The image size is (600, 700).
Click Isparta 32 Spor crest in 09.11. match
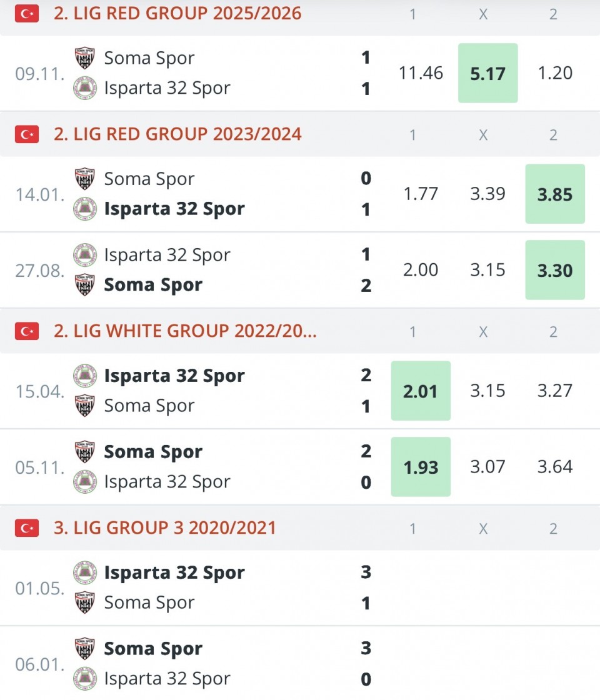pyautogui.click(x=84, y=88)
